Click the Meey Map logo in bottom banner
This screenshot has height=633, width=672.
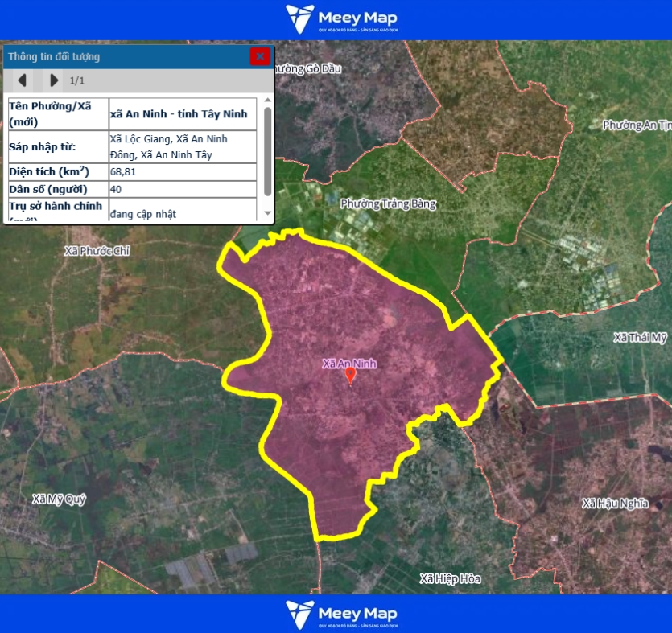[x=341, y=614]
